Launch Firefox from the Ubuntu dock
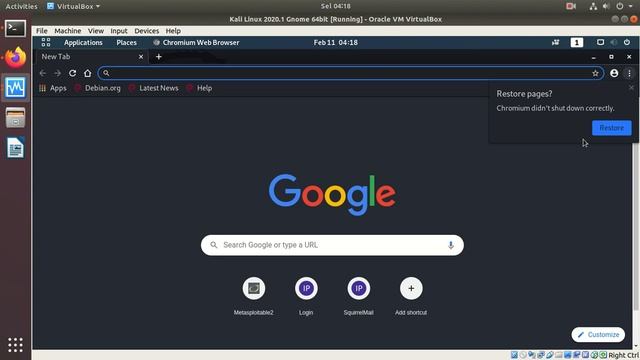The height and width of the screenshot is (360, 640). pyautogui.click(x=16, y=57)
